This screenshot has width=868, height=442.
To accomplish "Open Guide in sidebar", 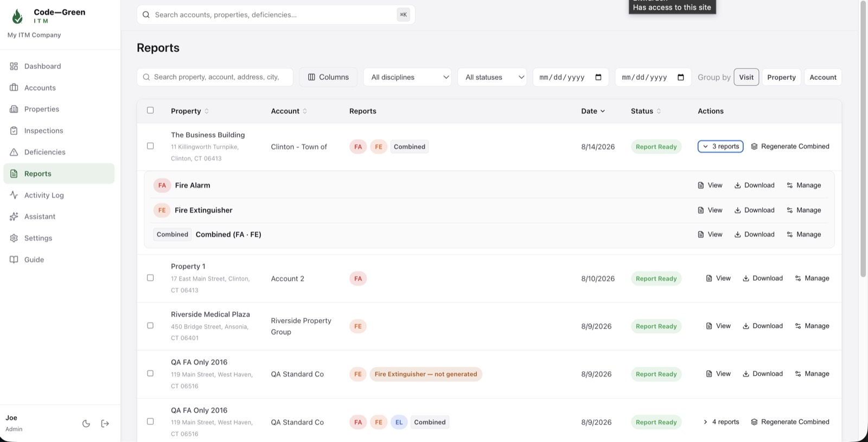I will coord(59,260).
